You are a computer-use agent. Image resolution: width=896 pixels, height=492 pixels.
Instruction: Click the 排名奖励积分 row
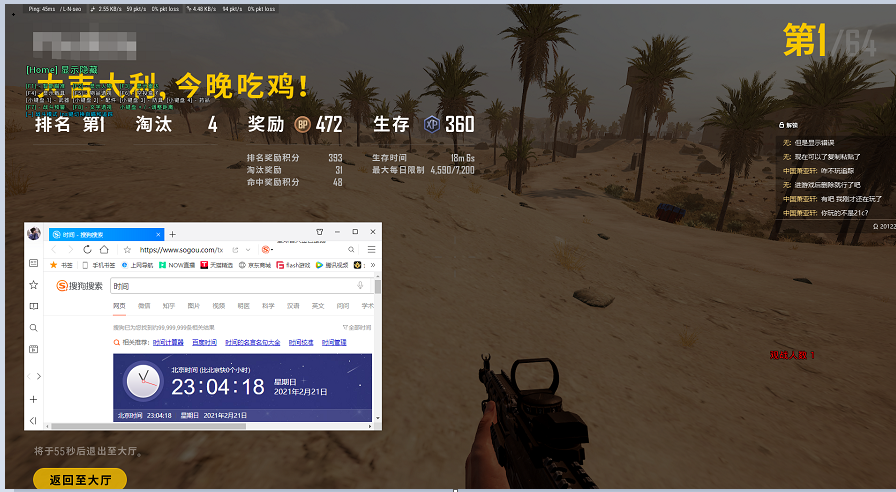pos(294,158)
